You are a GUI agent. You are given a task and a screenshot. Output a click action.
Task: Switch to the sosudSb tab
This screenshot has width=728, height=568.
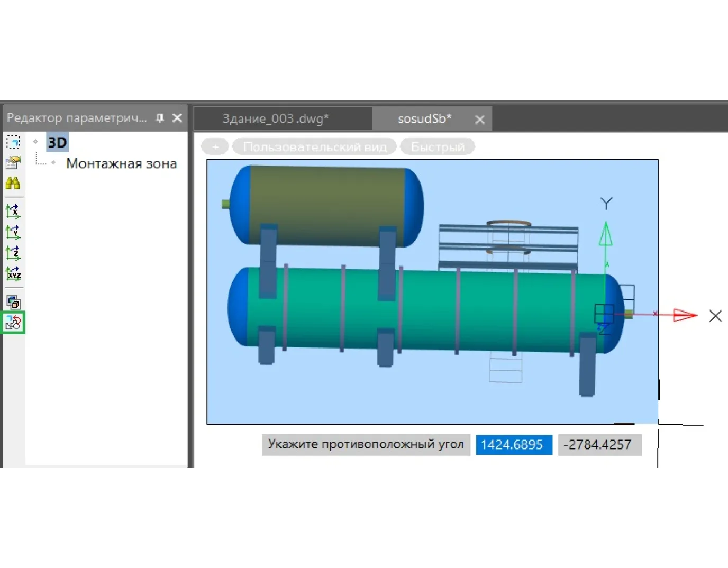point(424,119)
